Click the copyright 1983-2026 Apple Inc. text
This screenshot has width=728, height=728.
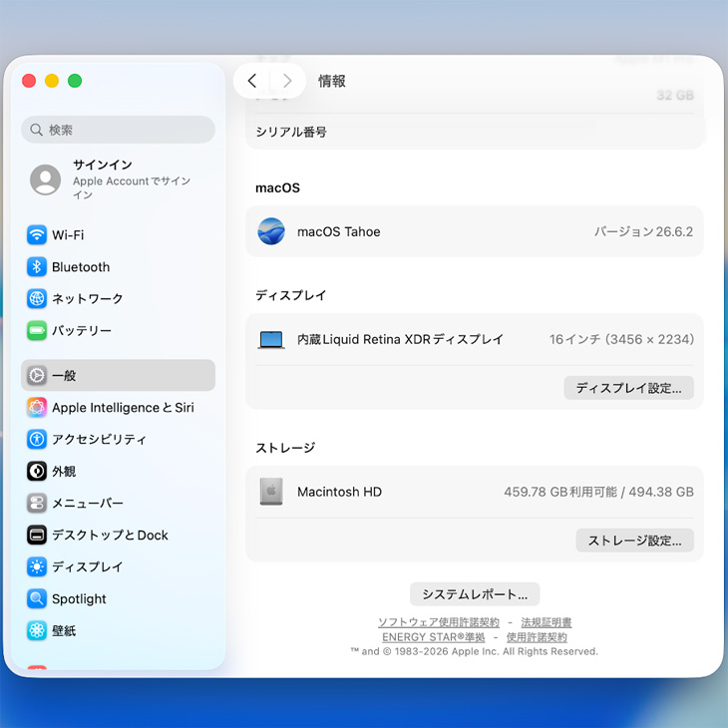[x=475, y=651]
